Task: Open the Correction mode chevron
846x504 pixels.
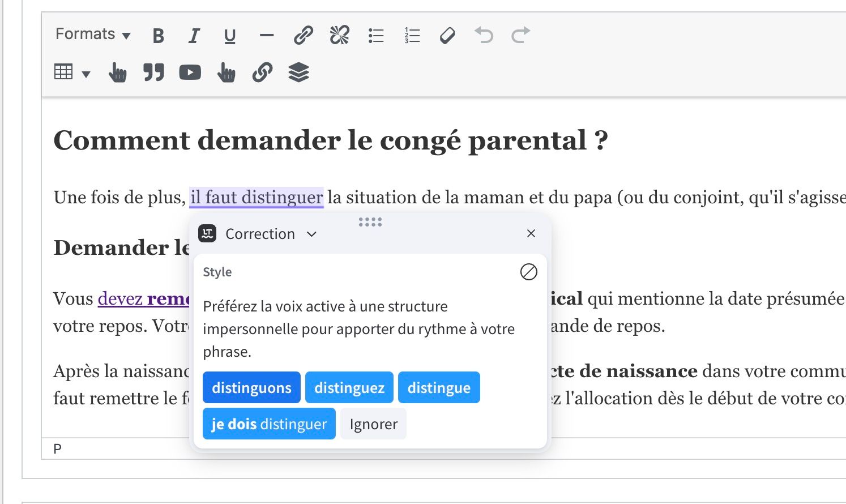Action: coord(311,233)
